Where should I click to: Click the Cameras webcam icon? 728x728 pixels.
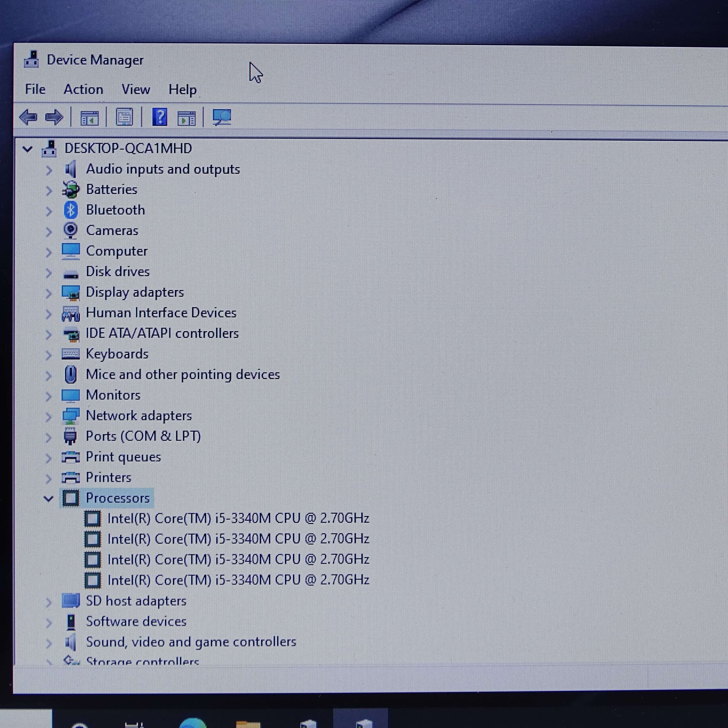tap(70, 230)
